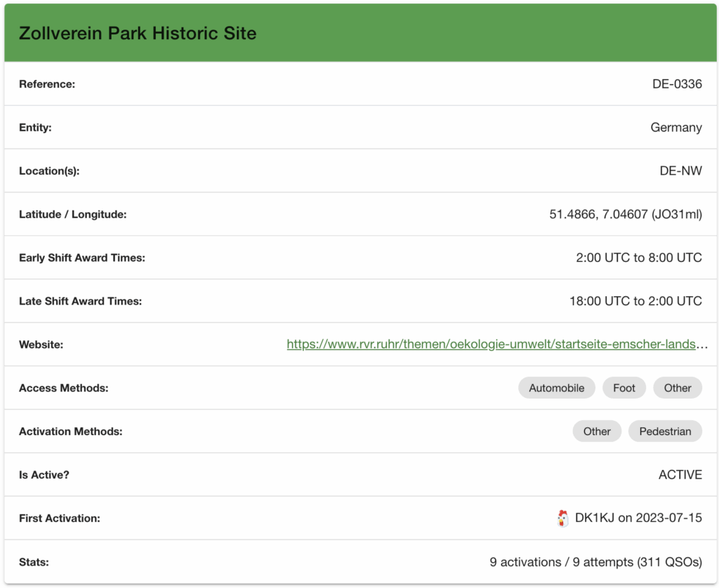The width and height of the screenshot is (719, 588).
Task: Click the Entity: label
Action: click(x=35, y=128)
